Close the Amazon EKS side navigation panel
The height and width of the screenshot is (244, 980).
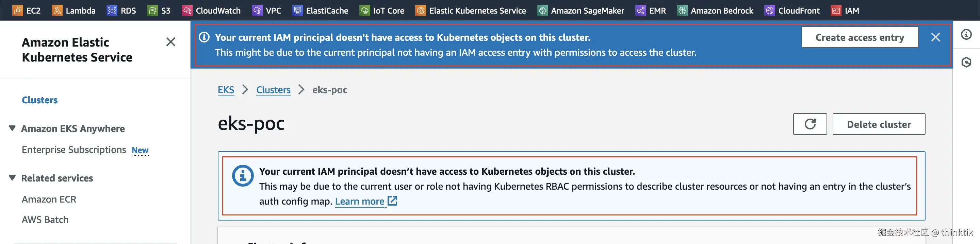pyautogui.click(x=171, y=42)
